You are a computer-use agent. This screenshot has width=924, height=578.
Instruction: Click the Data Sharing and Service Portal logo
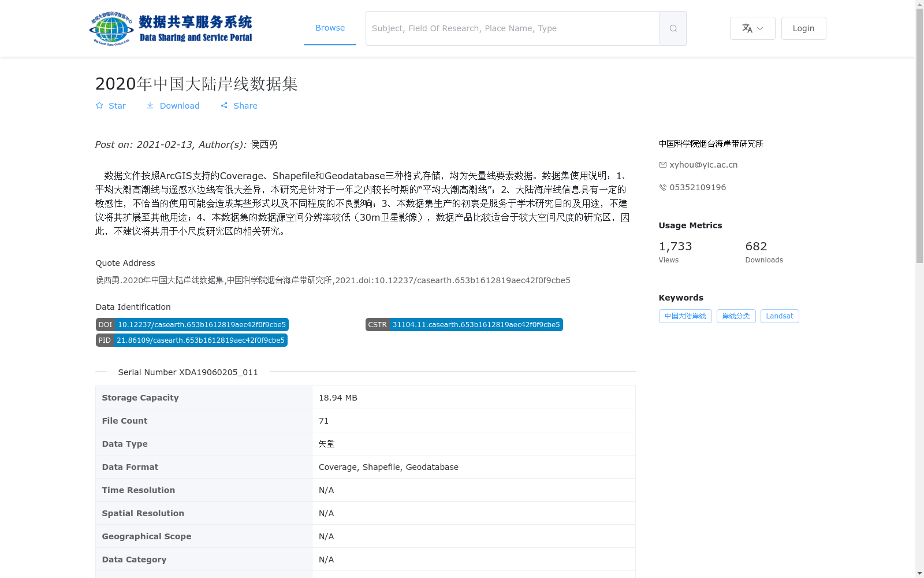point(171,28)
